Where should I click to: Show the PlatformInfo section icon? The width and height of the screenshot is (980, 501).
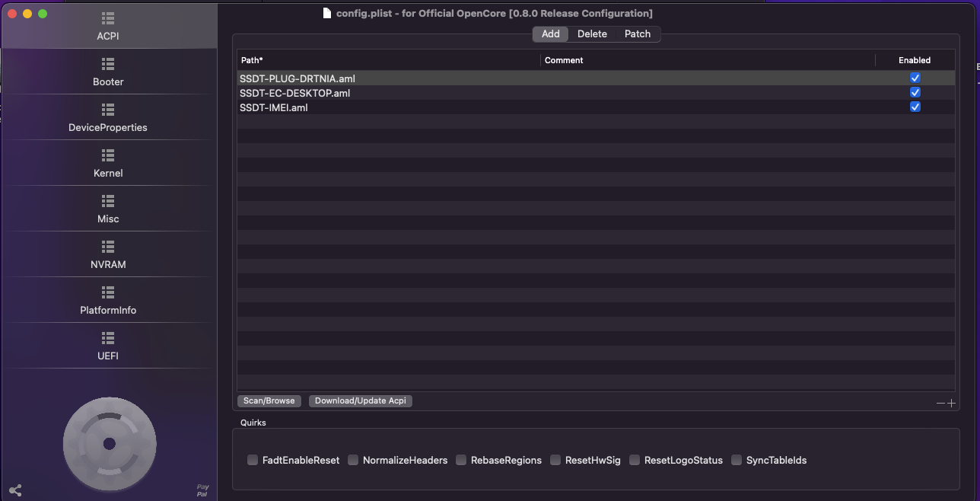(108, 292)
